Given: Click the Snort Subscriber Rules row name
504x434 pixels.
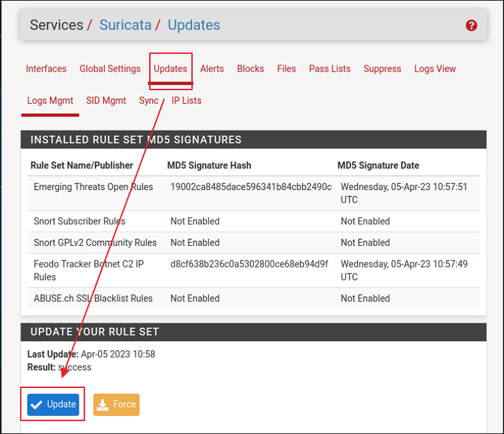Looking at the screenshot, I should pyautogui.click(x=79, y=221).
